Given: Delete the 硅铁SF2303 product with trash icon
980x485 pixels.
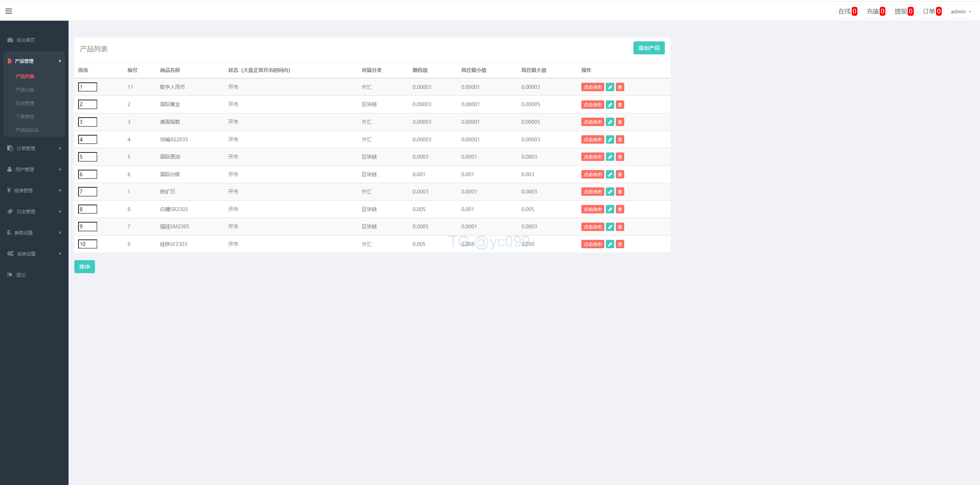Looking at the screenshot, I should pos(620,244).
